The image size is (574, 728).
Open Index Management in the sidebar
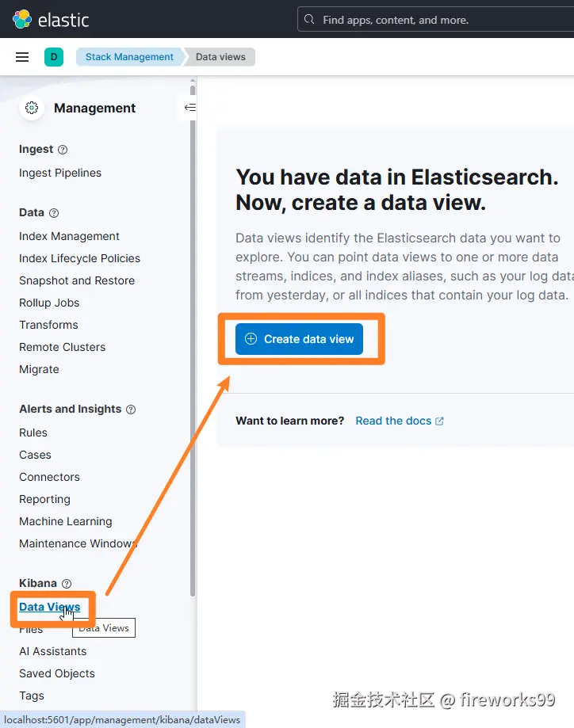(69, 236)
